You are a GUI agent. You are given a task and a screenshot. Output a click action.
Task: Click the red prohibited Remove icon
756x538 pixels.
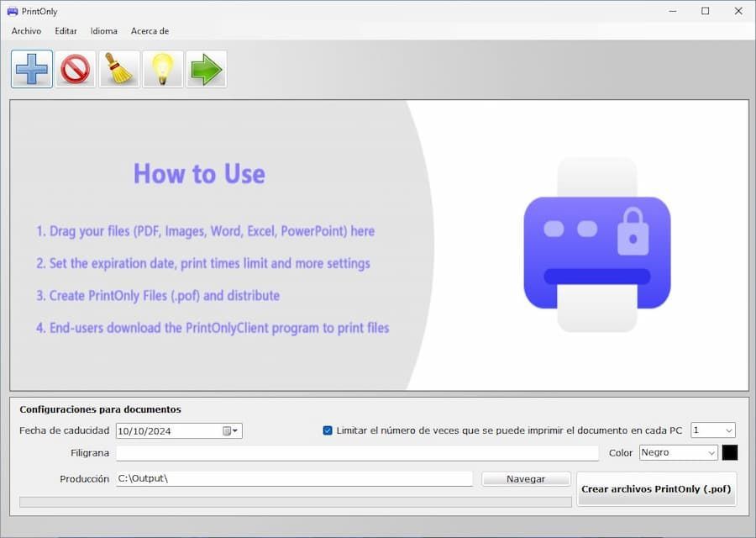click(76, 69)
